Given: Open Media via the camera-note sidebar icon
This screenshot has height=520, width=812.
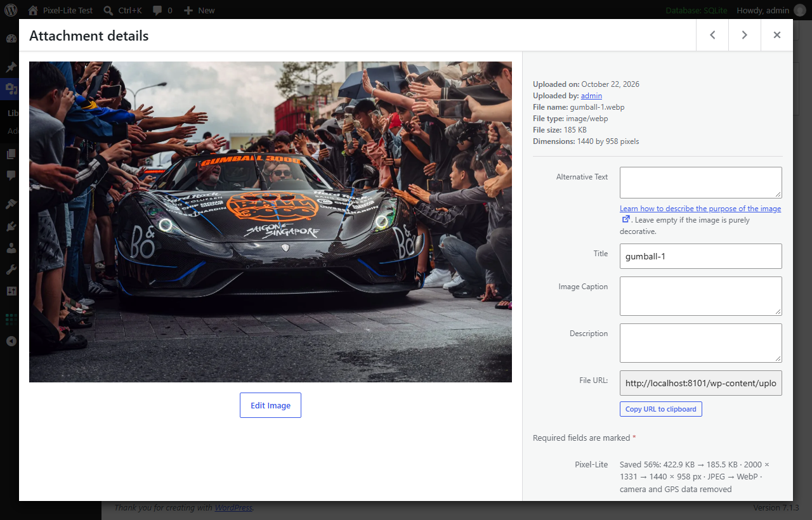Looking at the screenshot, I should [x=11, y=88].
